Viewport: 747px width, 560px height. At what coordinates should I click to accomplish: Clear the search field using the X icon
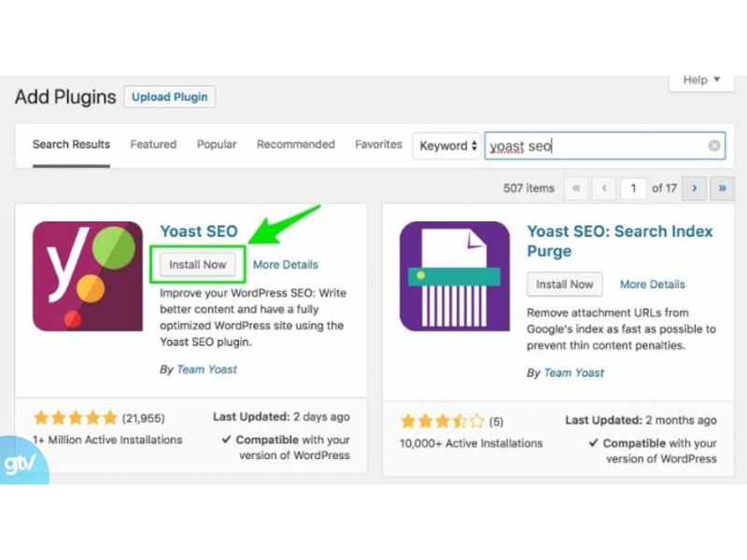coord(712,146)
